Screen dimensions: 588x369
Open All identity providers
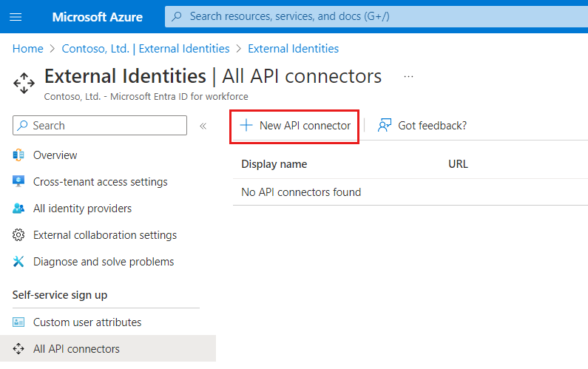82,208
